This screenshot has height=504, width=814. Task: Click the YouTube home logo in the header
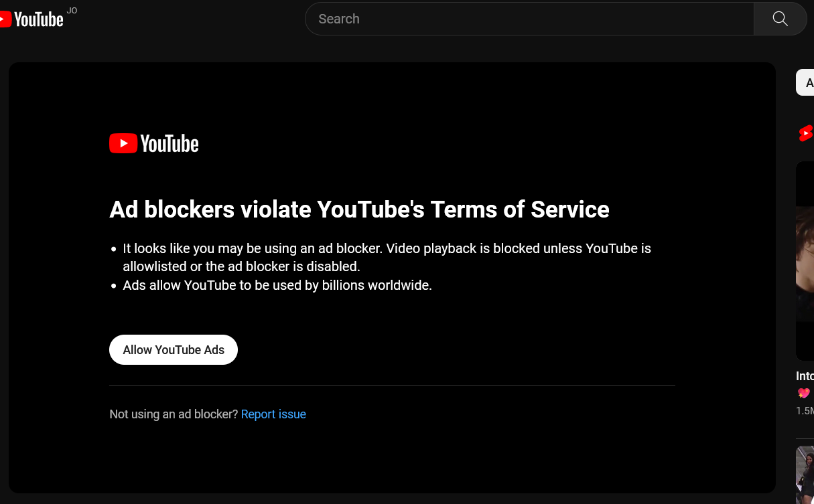(32, 19)
